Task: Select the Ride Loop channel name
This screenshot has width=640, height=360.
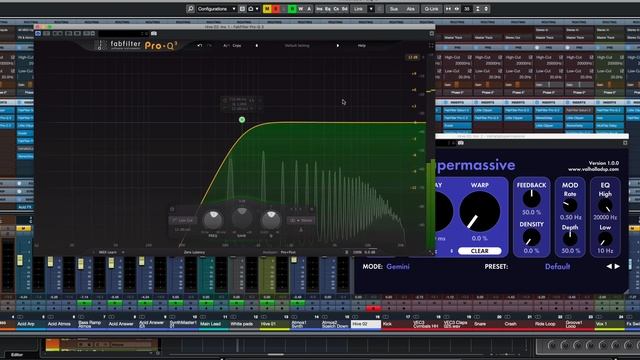Action: 545,324
